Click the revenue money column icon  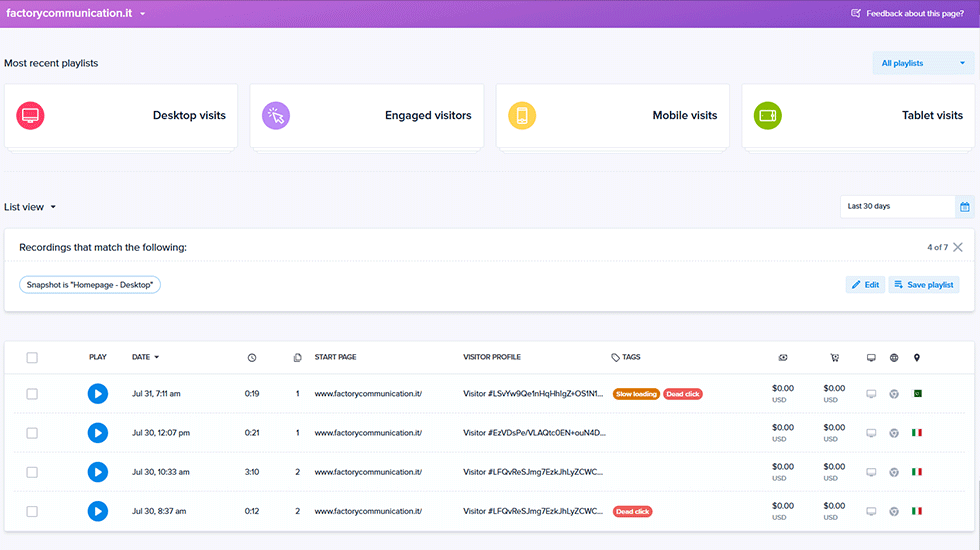pyautogui.click(x=783, y=358)
